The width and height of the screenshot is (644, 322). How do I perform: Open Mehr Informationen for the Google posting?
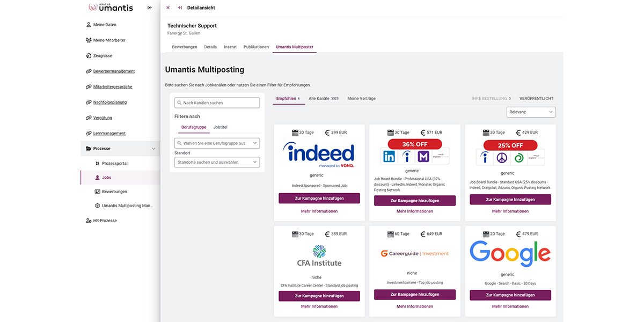pos(510,306)
